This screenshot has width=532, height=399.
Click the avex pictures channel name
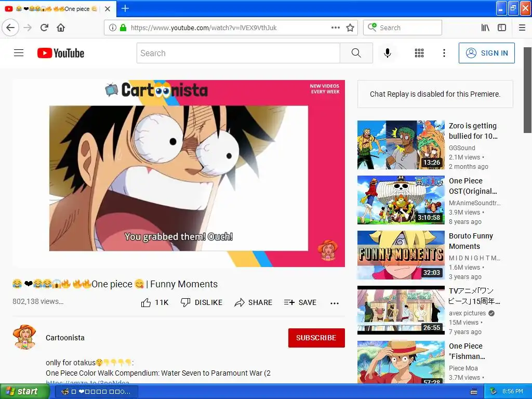[x=467, y=313]
